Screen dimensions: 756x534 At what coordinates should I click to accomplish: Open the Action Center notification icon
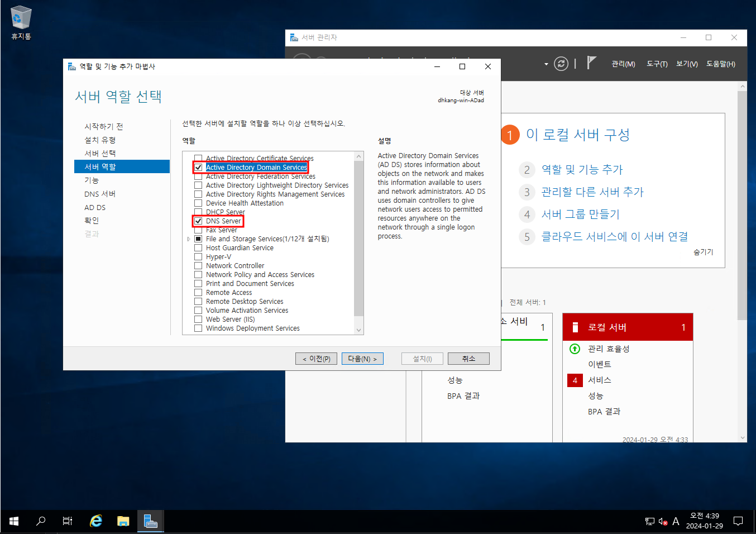[x=738, y=521]
